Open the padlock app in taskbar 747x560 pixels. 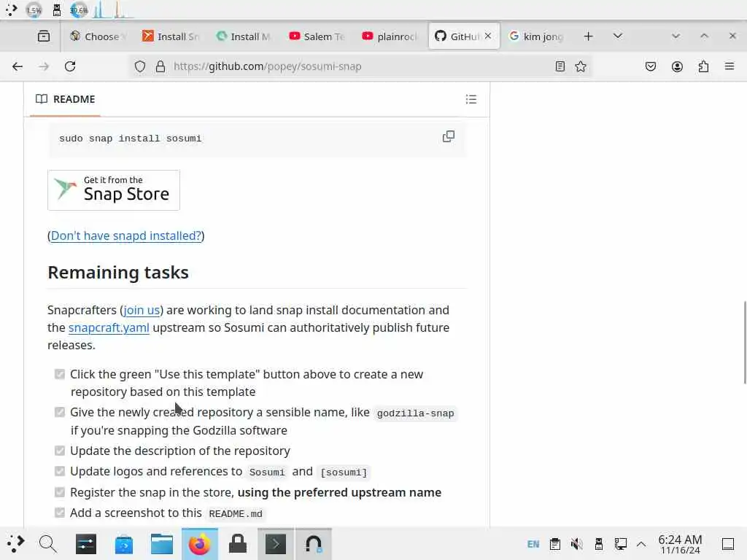[x=237, y=544]
